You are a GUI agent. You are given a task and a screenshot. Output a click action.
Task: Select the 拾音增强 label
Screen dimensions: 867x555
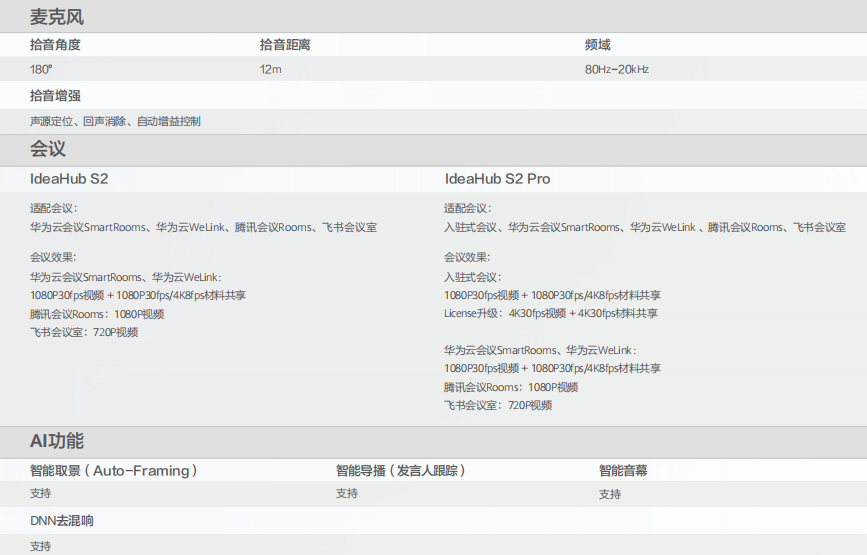55,96
